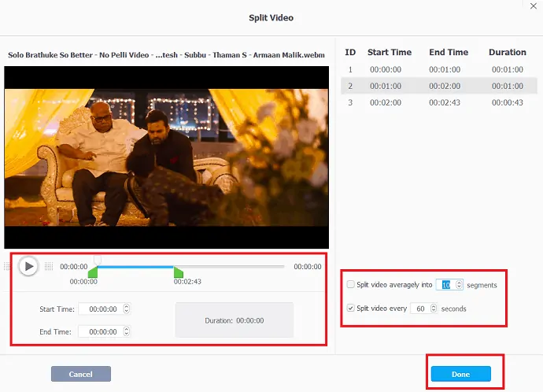Click the End Time column header
543x392 pixels.
(x=449, y=52)
